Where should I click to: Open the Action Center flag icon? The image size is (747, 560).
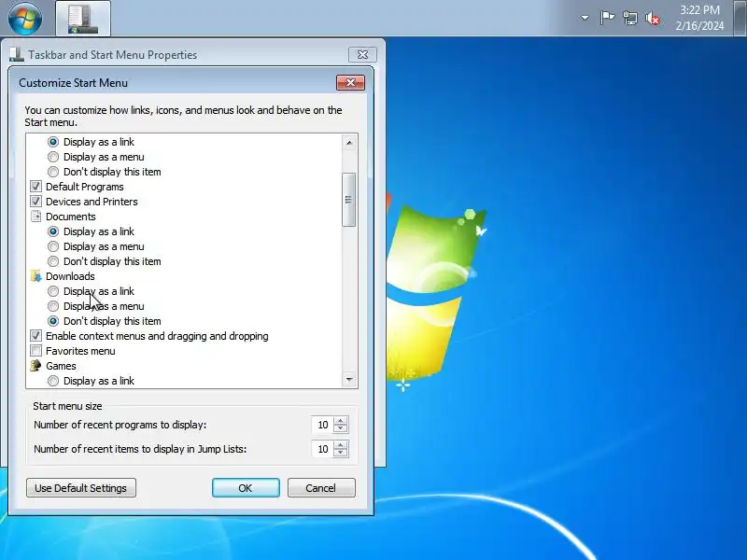pyautogui.click(x=606, y=18)
